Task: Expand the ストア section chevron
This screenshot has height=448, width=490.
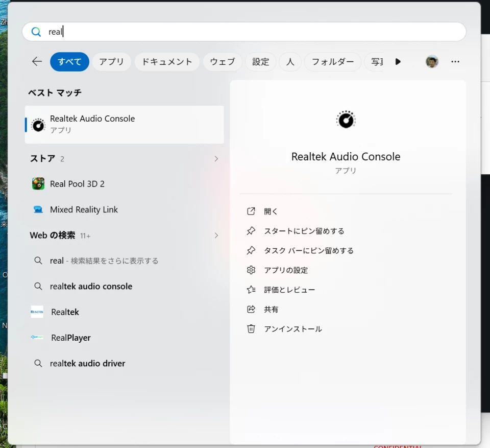Action: (216, 159)
